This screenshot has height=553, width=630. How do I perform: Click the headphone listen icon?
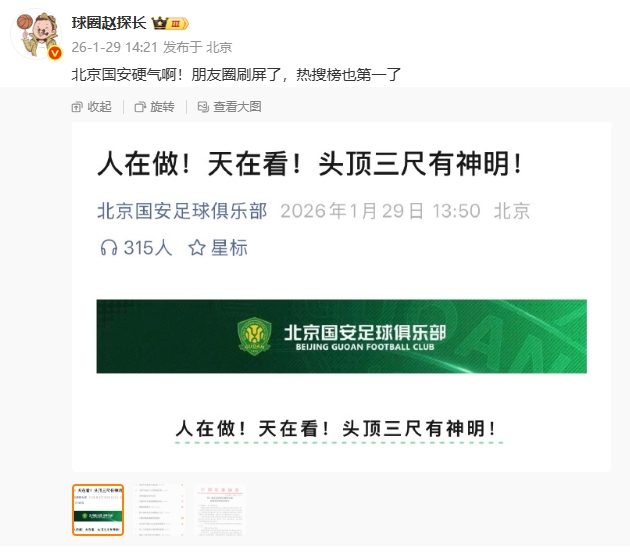click(x=109, y=248)
